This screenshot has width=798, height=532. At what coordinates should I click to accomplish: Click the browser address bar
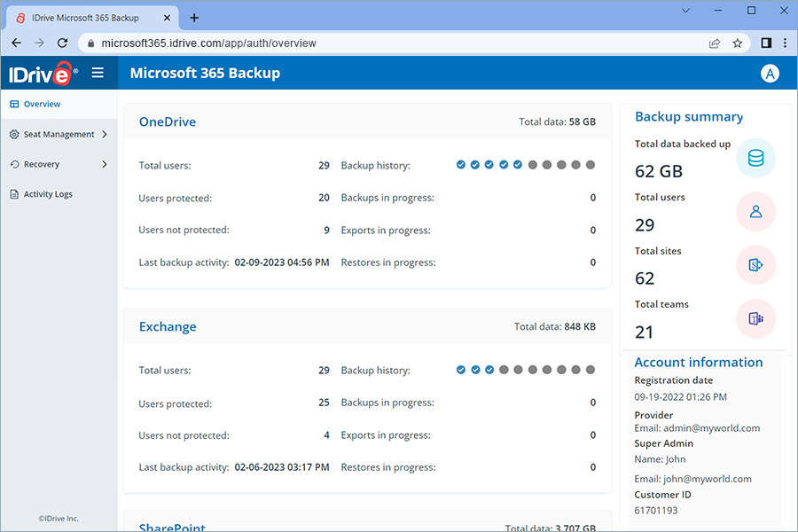266,42
